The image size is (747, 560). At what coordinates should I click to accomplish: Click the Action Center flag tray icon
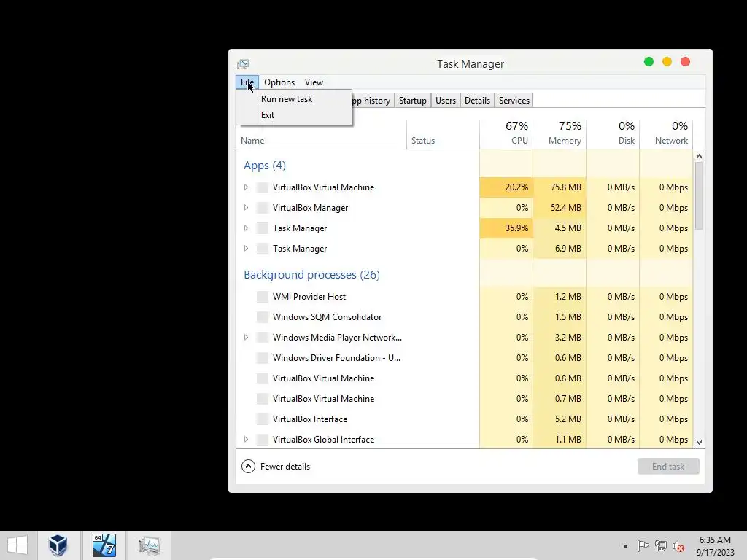pos(643,546)
